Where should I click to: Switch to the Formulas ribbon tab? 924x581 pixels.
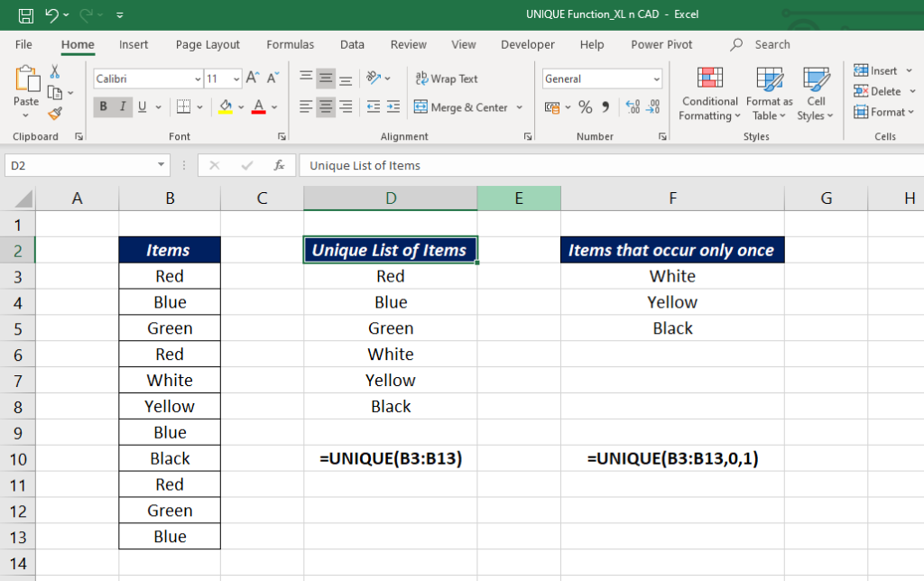point(290,44)
